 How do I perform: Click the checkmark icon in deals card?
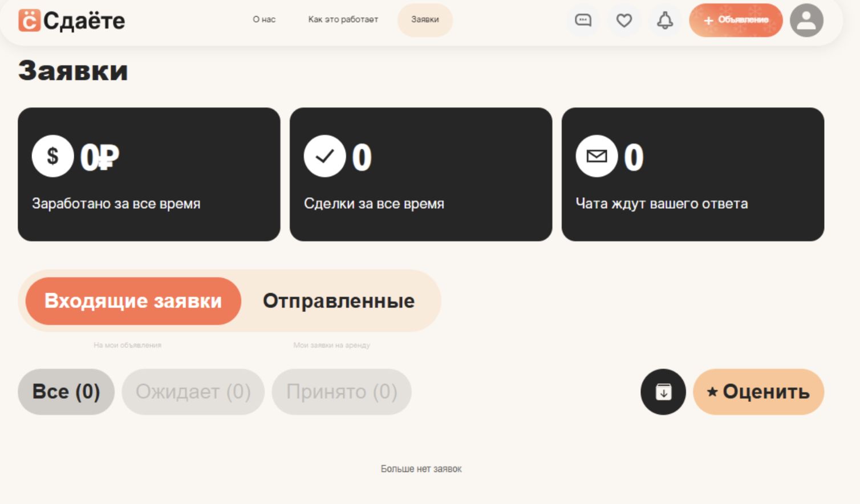point(324,156)
